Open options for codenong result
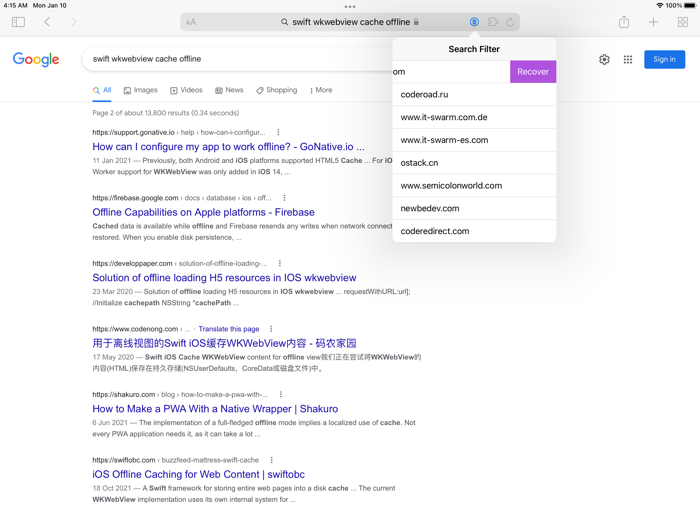Image resolution: width=700 pixels, height=525 pixels. click(x=271, y=329)
